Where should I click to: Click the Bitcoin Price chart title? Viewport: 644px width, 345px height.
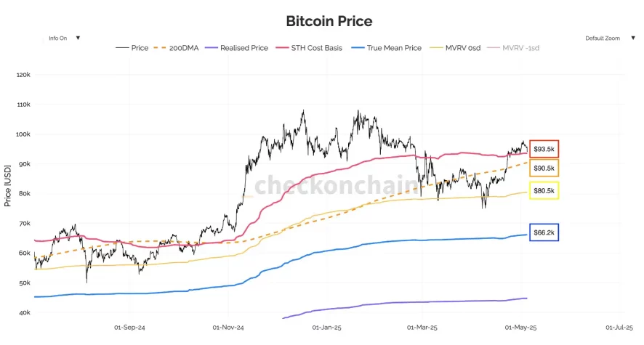pos(329,21)
